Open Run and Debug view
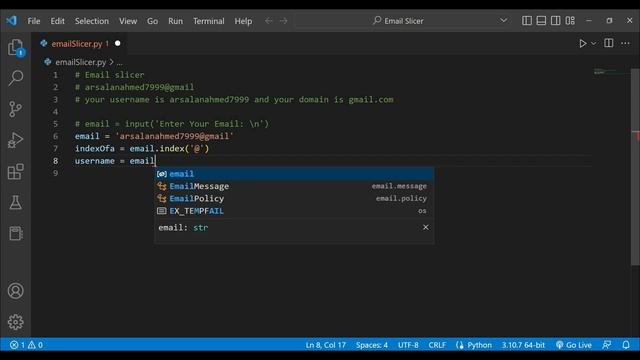This screenshot has width=640, height=360. (x=16, y=140)
